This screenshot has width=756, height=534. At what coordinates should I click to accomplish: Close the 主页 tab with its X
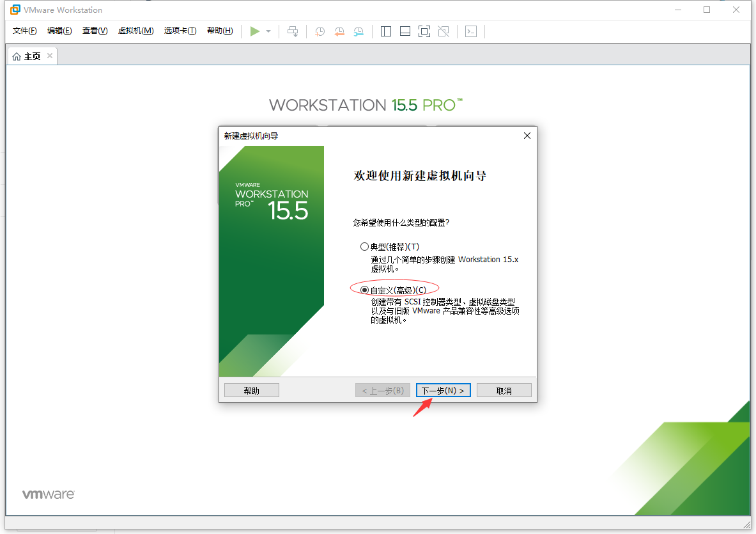pos(50,56)
